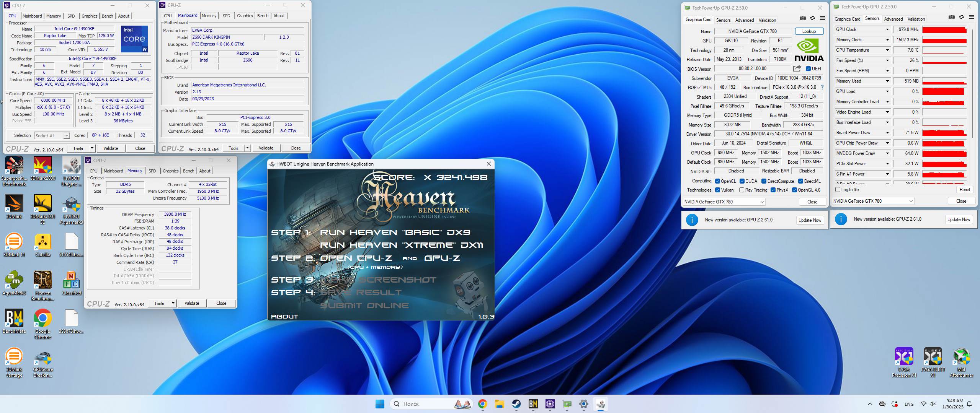Screen dimensions: 980x413
Task: Open Superposition Benchmark desktop icon
Action: (14, 171)
